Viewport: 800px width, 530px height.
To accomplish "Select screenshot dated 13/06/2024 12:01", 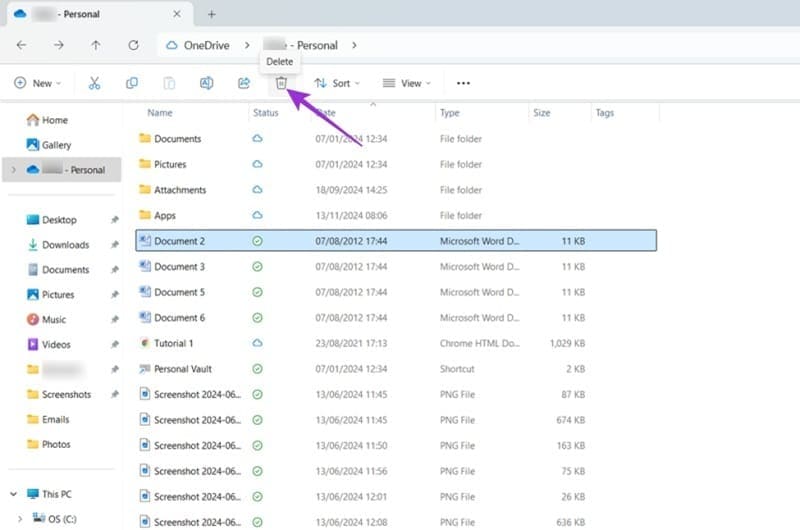I will click(x=396, y=496).
